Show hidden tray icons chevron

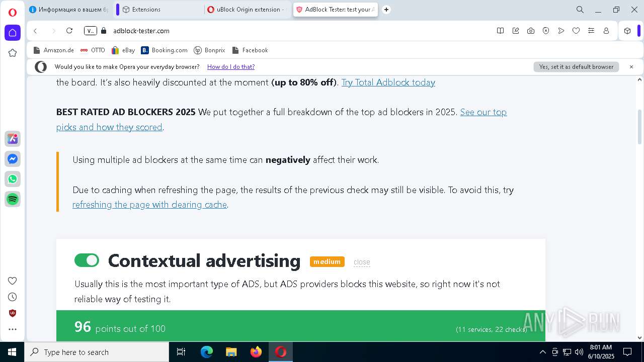click(543, 352)
